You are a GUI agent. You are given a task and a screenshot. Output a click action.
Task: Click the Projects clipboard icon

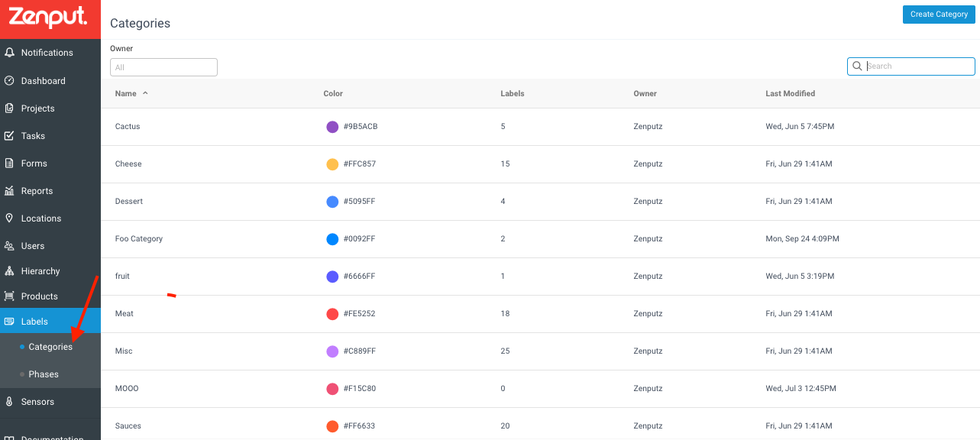click(x=9, y=108)
